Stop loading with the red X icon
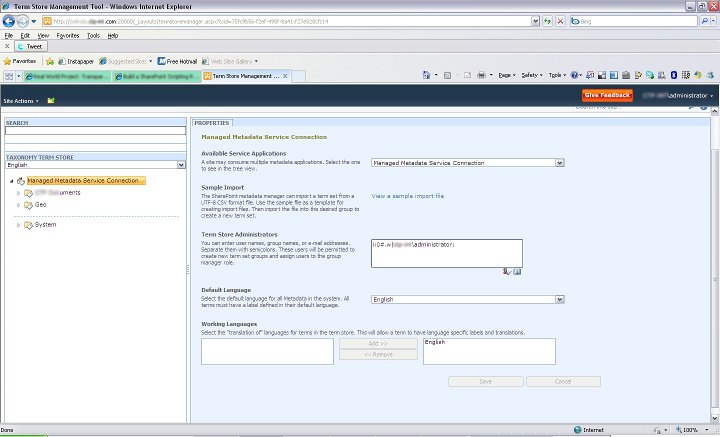This screenshot has height=437, width=720. coord(561,21)
